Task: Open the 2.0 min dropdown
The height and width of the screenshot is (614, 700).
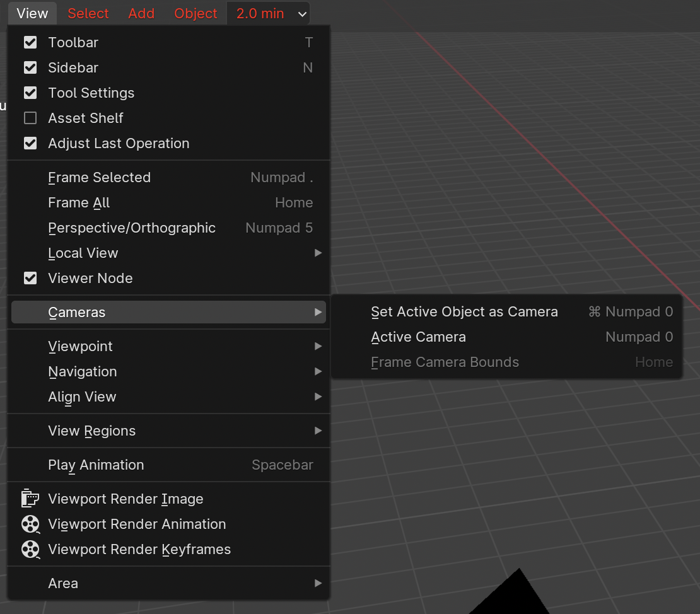Action: tap(269, 13)
